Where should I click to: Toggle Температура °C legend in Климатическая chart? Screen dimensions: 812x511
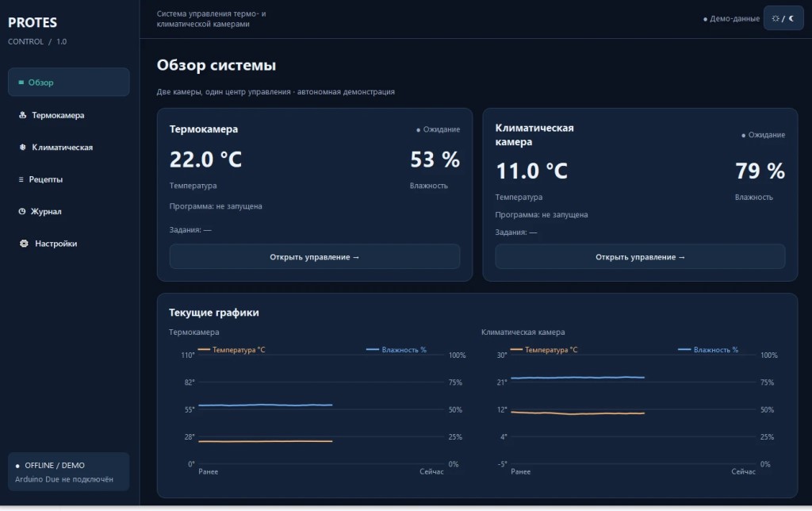[x=544, y=350]
